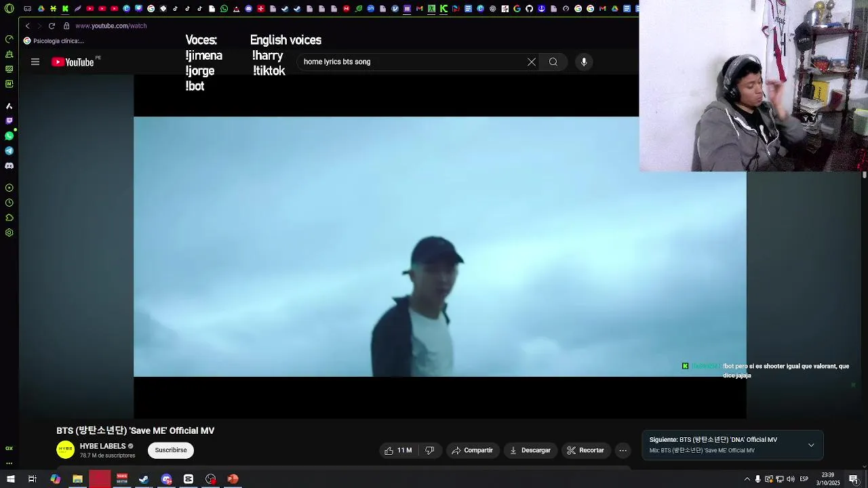Open Discord in the Opera sidebar
Image resolution: width=868 pixels, height=488 pixels.
[x=9, y=165]
